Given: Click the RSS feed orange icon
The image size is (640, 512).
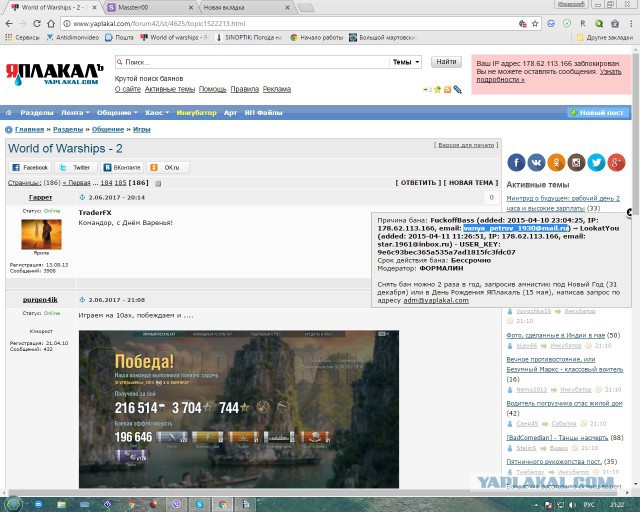Looking at the screenshot, I should click(447, 89).
